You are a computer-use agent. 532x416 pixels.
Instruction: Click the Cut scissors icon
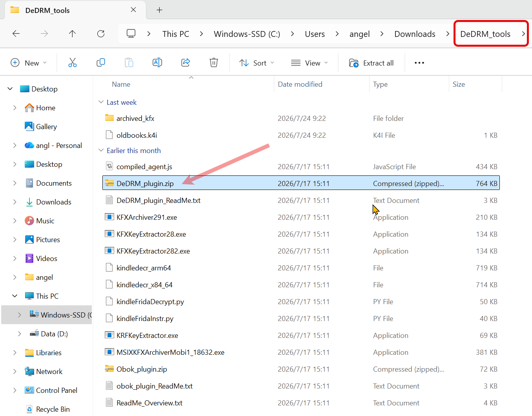point(73,63)
